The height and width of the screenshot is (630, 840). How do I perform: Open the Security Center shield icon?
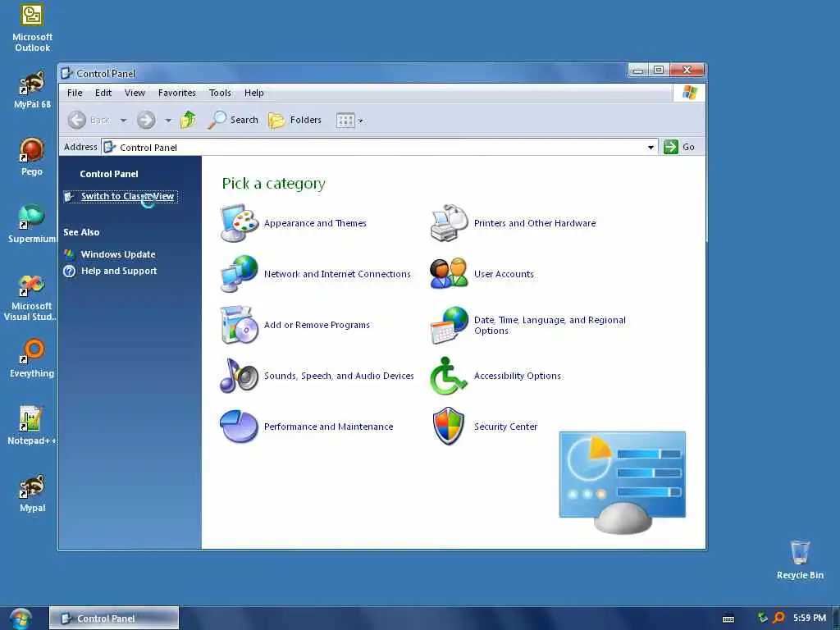click(449, 427)
